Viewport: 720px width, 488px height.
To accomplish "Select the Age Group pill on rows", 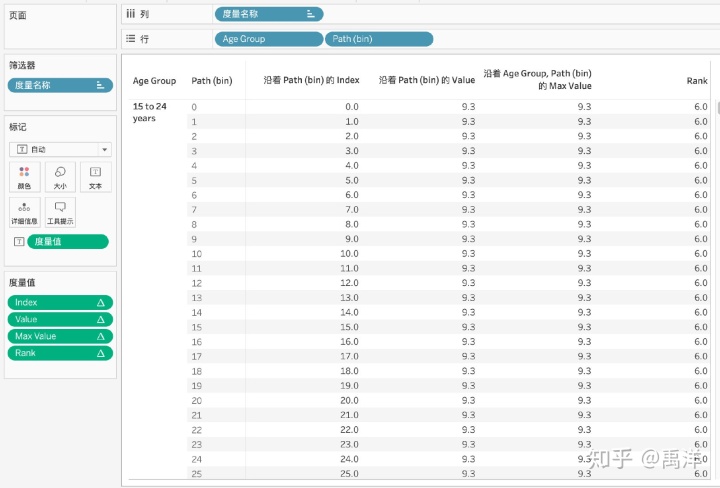I will tap(268, 39).
